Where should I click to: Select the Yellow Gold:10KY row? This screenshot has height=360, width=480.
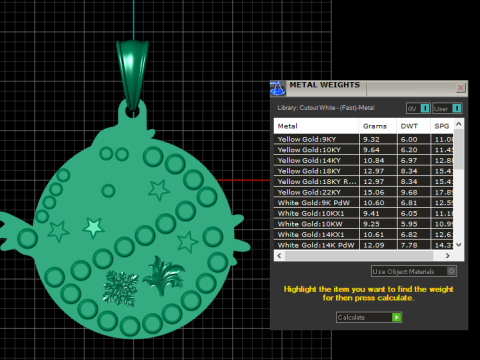(x=364, y=150)
